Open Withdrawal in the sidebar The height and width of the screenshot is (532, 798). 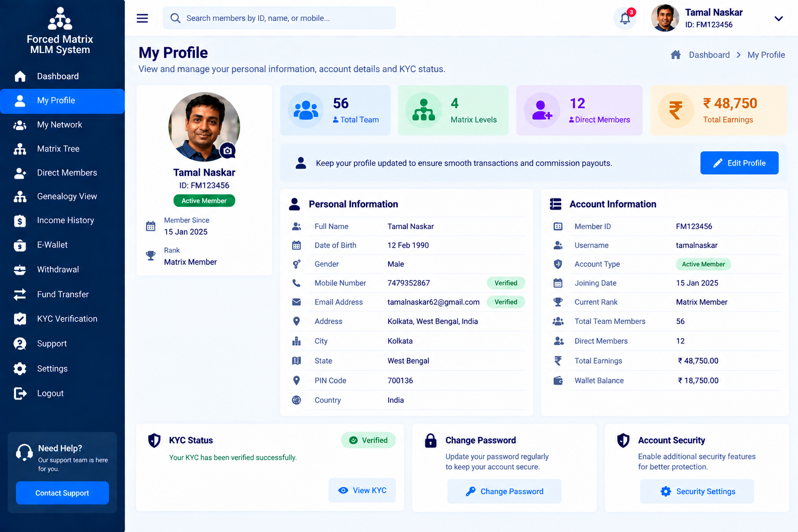[62, 270]
